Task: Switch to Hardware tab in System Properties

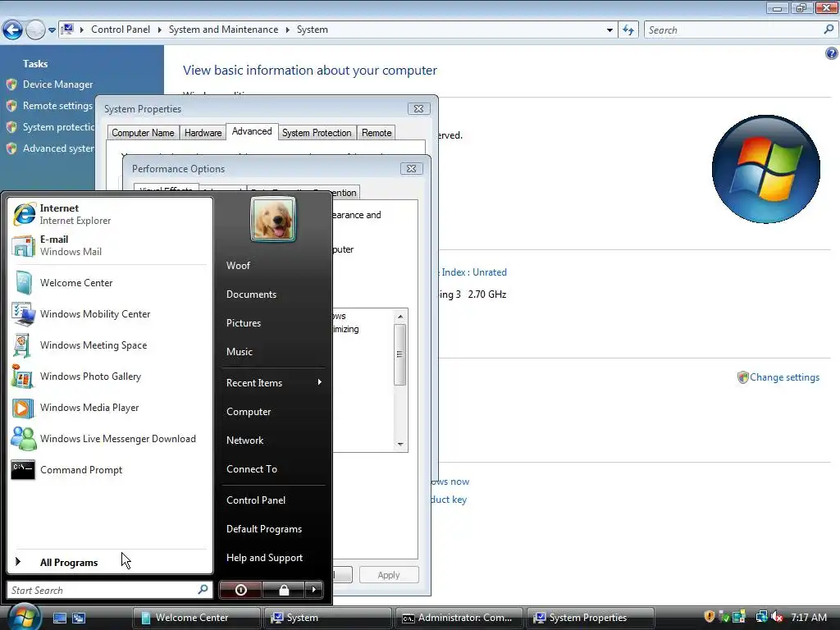Action: tap(203, 132)
